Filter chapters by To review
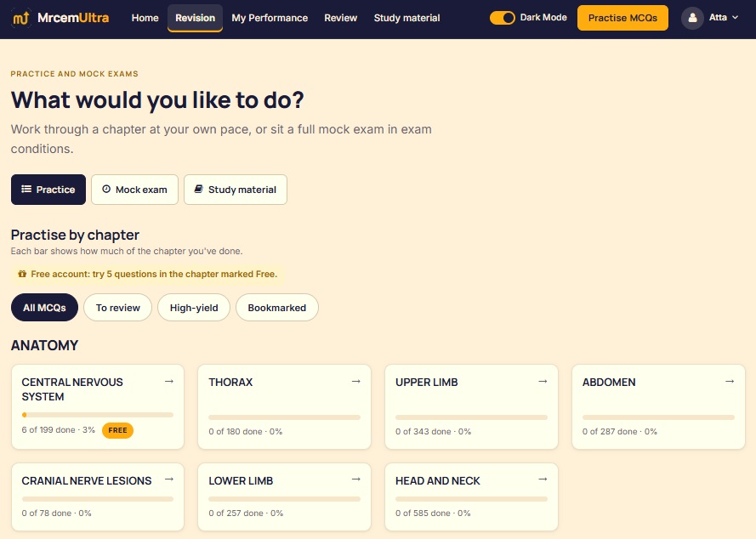 (x=117, y=308)
